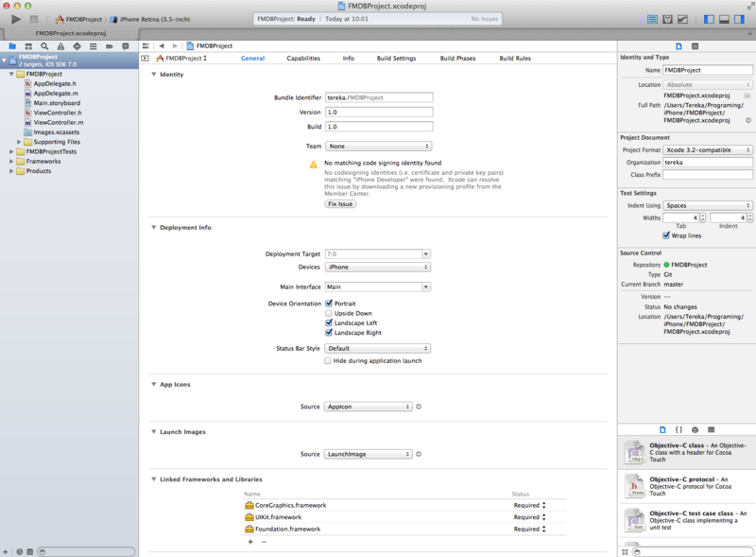Select AppDelegate.m in the navigator
756x557 pixels.
(56, 94)
